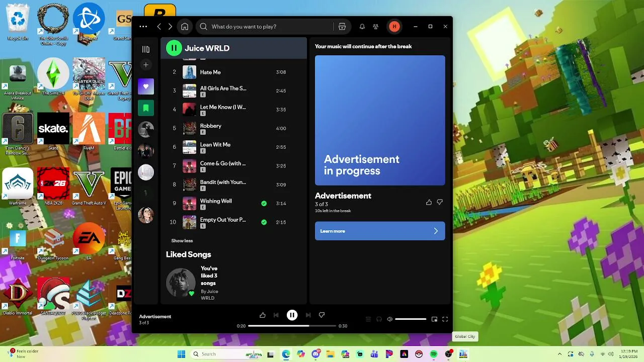Like the advertisement in right panel
The width and height of the screenshot is (644, 362).
[x=429, y=202]
